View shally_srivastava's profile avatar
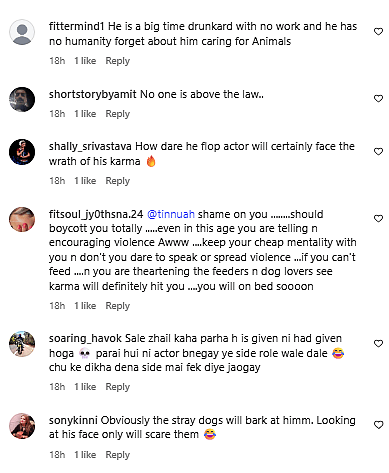Screen dimensions: 389x473 pos(22,152)
